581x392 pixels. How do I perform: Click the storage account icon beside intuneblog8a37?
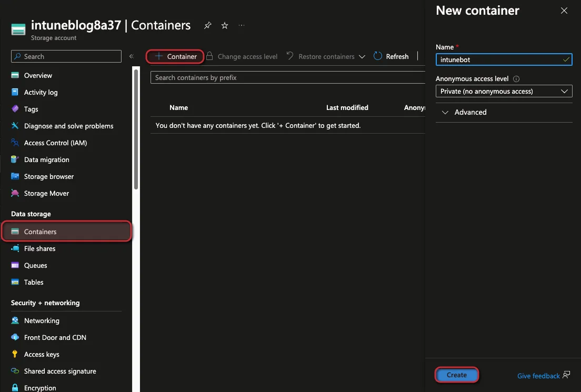18,29
